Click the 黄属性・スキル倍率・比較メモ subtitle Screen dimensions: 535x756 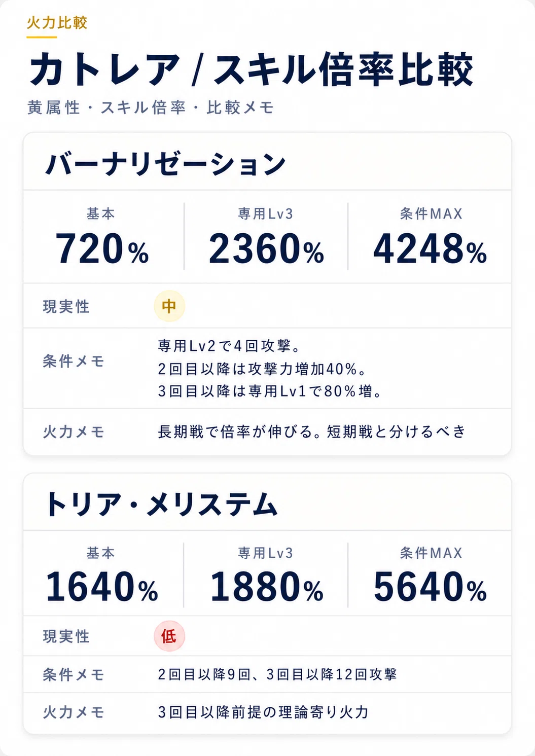point(151,107)
